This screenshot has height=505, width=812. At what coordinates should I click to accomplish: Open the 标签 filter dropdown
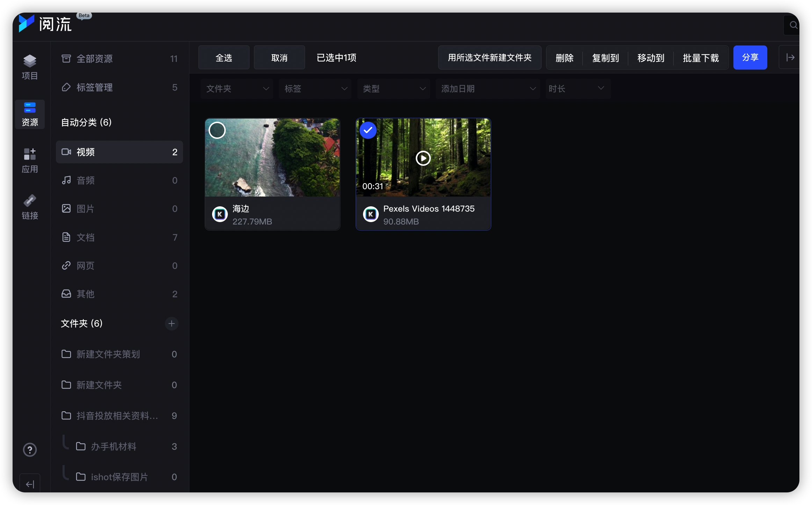tap(315, 89)
